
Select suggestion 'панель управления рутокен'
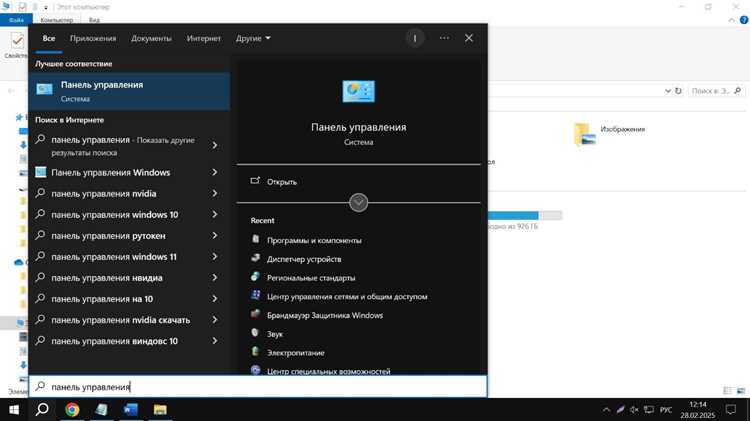109,235
